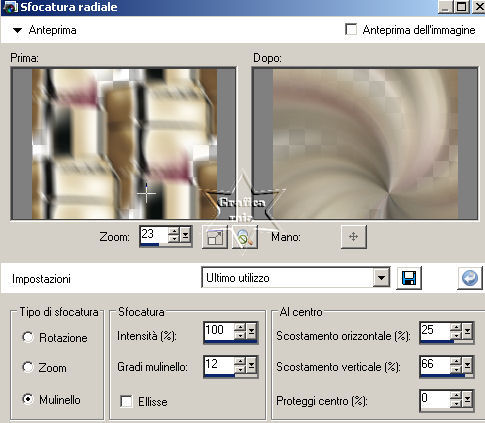Open the Zoom value slider dropdown
The height and width of the screenshot is (423, 485).
185,235
